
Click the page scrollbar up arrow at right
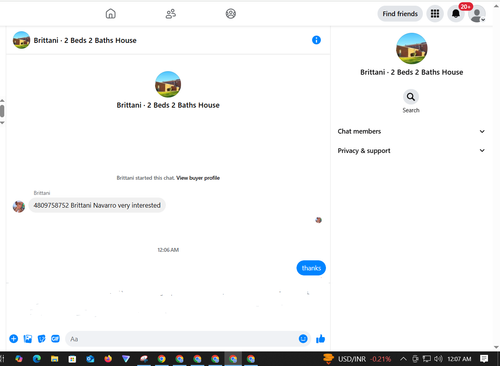[x=496, y=5]
